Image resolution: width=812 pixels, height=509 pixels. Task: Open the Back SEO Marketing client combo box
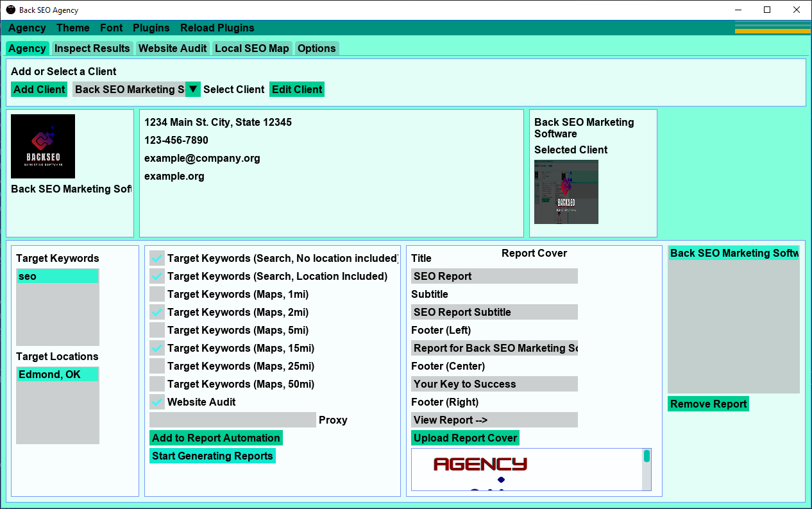click(137, 89)
